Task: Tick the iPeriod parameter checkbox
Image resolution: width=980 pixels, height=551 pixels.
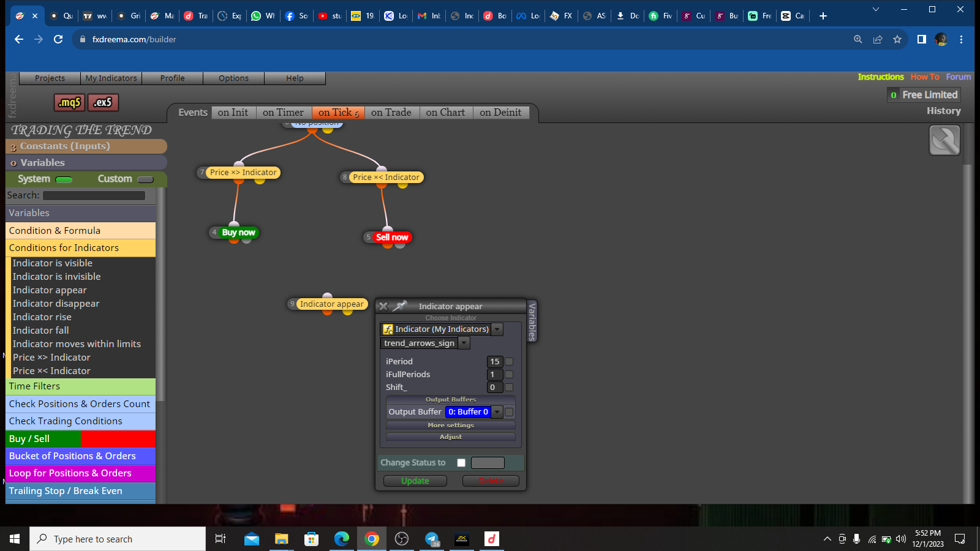Action: (x=509, y=362)
